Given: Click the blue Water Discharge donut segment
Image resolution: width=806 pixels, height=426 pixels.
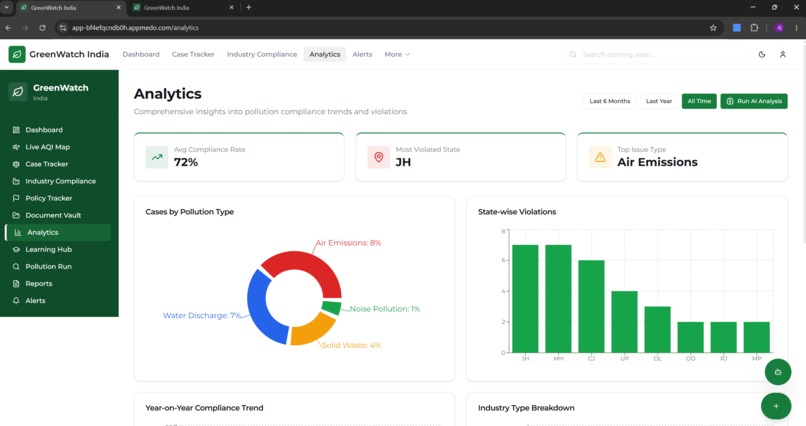Looking at the screenshot, I should click(258, 311).
